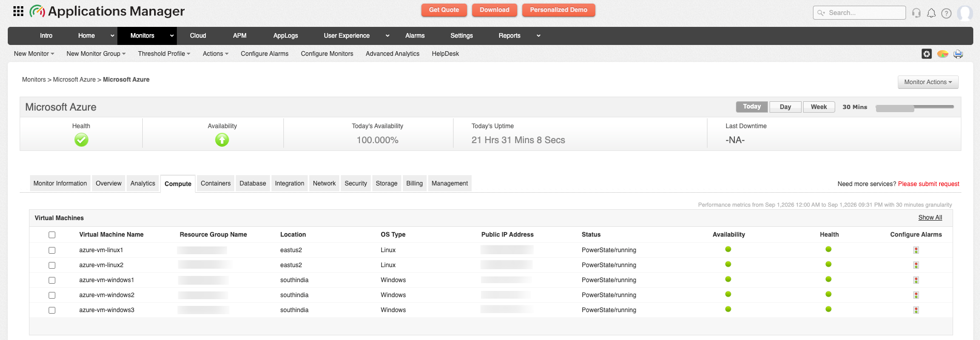
Task: Open the pie chart report icon
Action: [943, 54]
